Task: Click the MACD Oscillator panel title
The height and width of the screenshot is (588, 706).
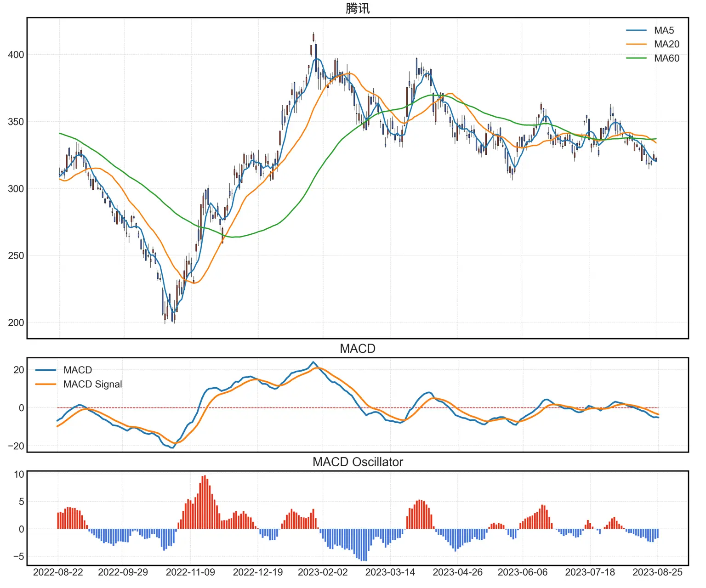Action: click(357, 462)
